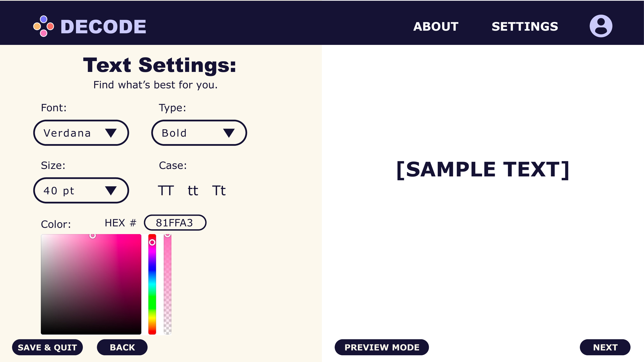The width and height of the screenshot is (644, 362).
Task: Click the pink opacity slider bar
Action: [x=168, y=284]
